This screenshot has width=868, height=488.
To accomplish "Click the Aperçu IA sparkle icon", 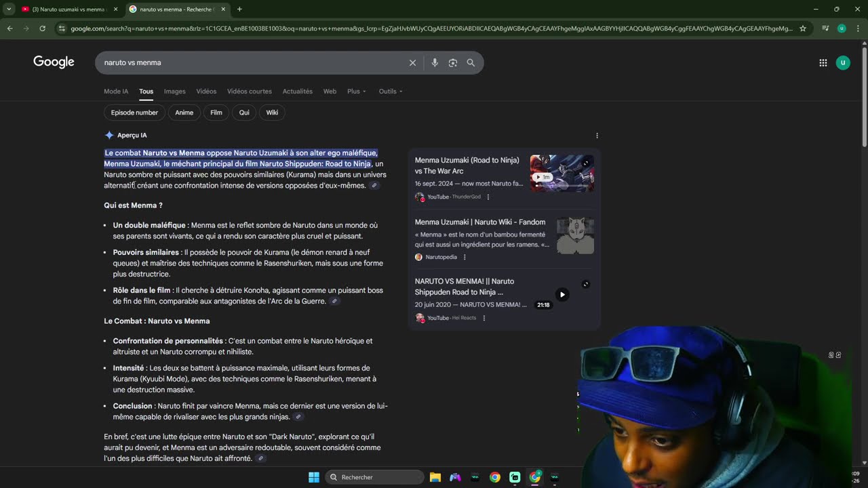I will pyautogui.click(x=109, y=136).
